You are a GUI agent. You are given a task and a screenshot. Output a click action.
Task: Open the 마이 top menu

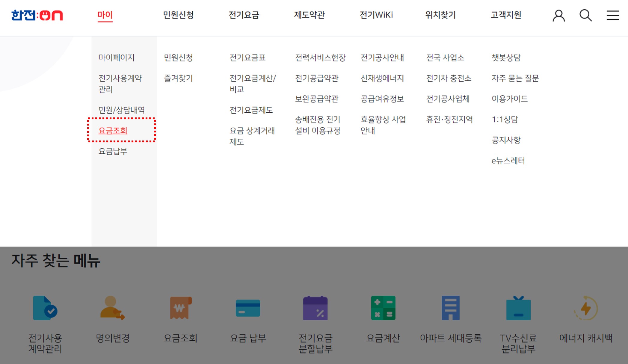coord(105,15)
